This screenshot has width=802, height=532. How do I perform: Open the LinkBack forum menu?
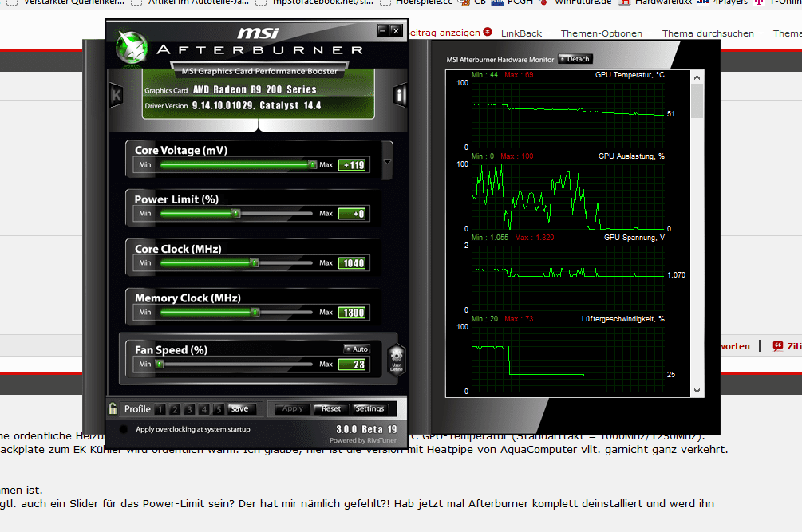(521, 33)
